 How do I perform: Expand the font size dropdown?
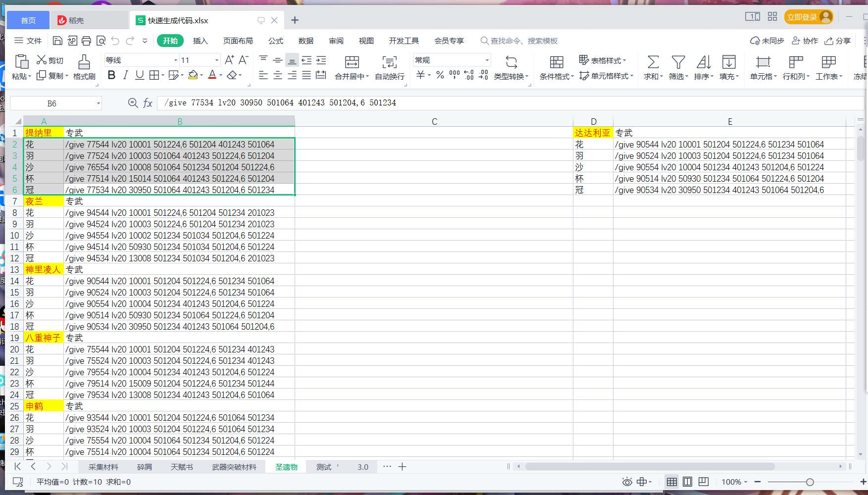coord(216,60)
